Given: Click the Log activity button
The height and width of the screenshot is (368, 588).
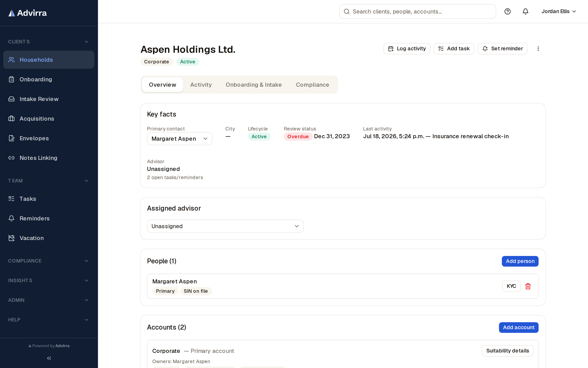Looking at the screenshot, I should coord(407,49).
